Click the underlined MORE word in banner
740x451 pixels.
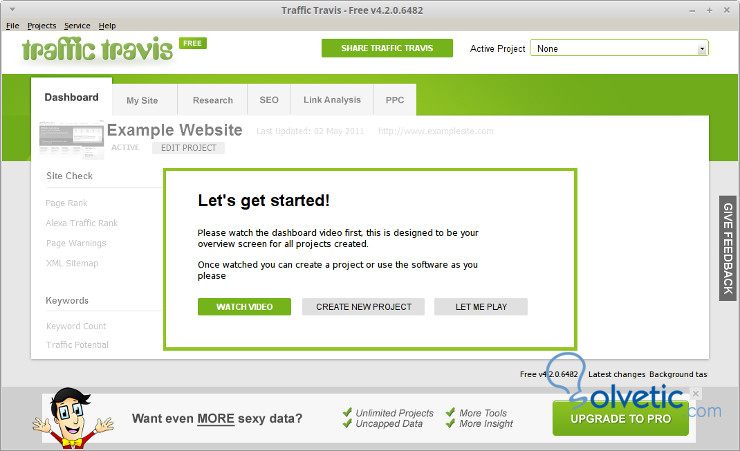click(216, 419)
